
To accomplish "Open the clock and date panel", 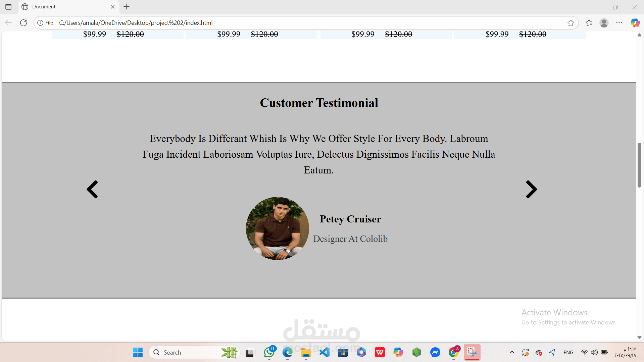I will point(626,353).
